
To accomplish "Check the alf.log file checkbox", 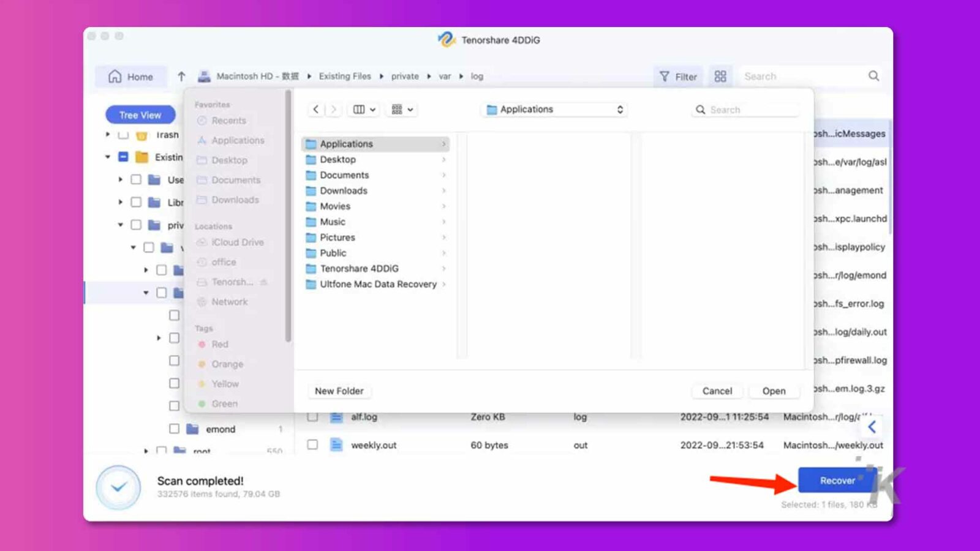I will point(312,416).
